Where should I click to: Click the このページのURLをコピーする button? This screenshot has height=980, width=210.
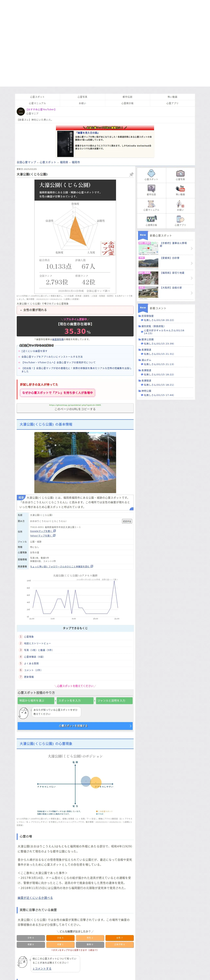click(75, 408)
